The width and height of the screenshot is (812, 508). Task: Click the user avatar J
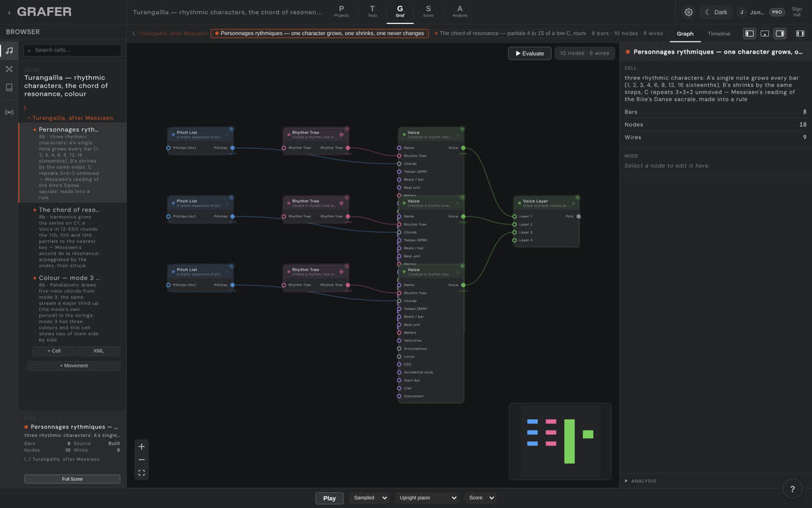click(x=742, y=12)
